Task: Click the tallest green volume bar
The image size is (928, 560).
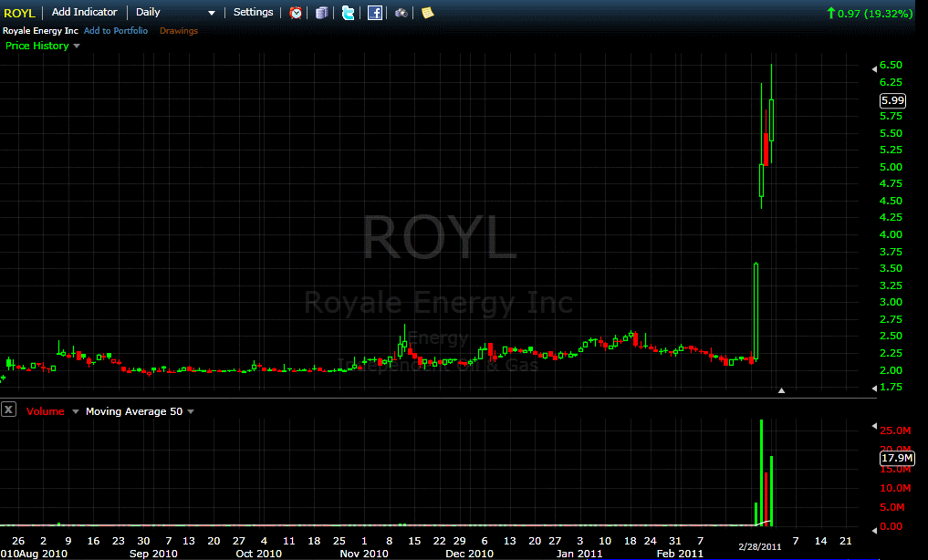Action: tap(761, 473)
